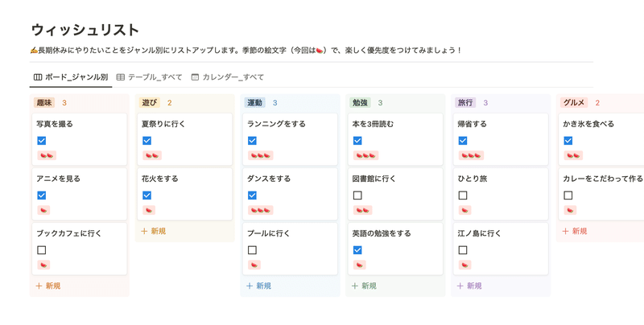Uncheck the アニメを見る checkbox
This screenshot has width=644, height=325.
[42, 195]
